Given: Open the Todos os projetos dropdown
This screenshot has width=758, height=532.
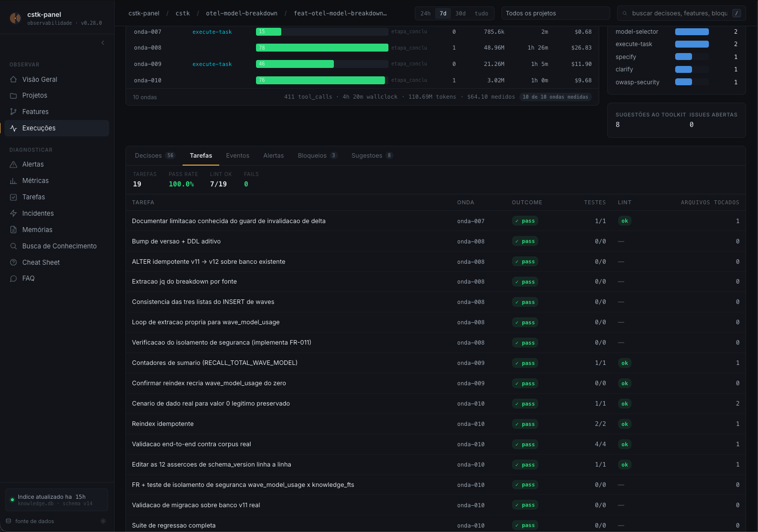Looking at the screenshot, I should [556, 13].
